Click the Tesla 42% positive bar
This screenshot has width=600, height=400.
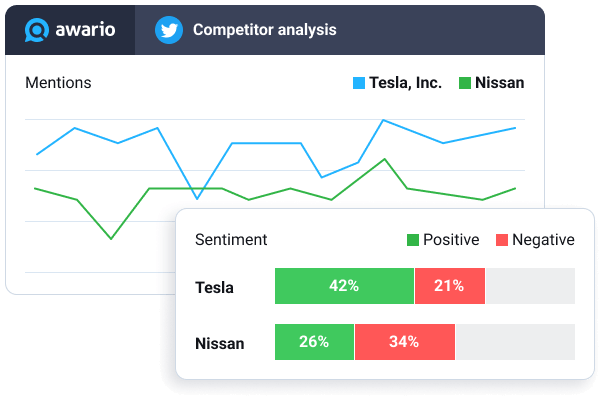344,286
